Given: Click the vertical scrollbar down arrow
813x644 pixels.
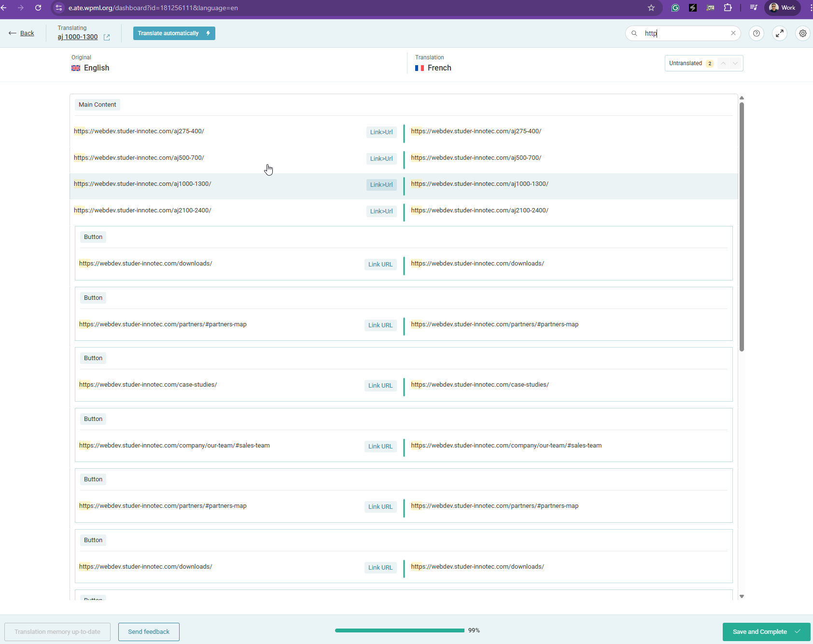Looking at the screenshot, I should 742,597.
